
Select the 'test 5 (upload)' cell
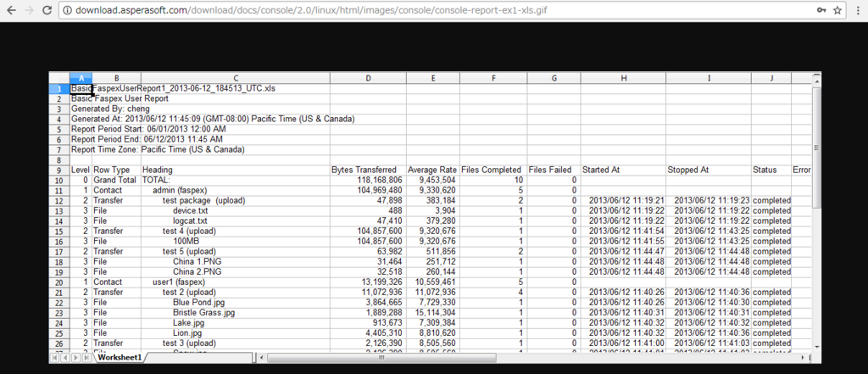[x=236, y=251]
